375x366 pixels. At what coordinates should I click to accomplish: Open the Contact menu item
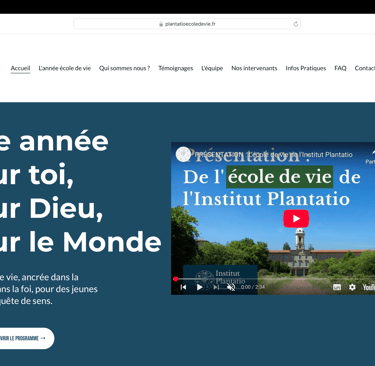point(365,68)
